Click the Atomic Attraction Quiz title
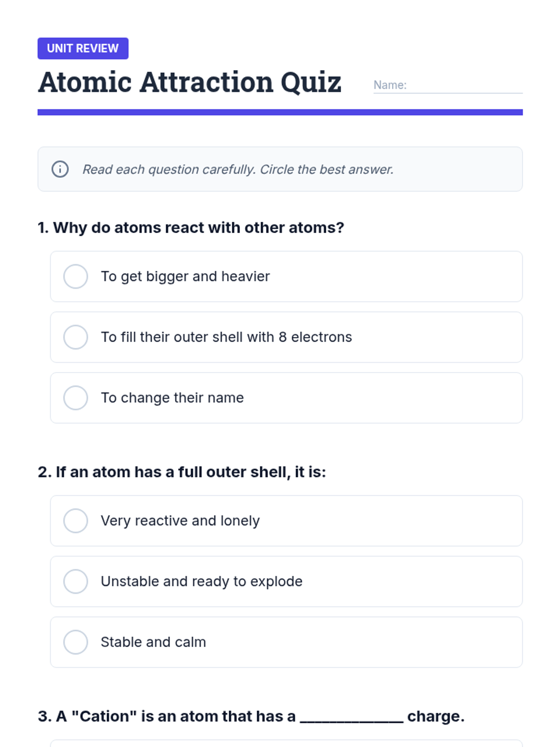 click(x=189, y=82)
